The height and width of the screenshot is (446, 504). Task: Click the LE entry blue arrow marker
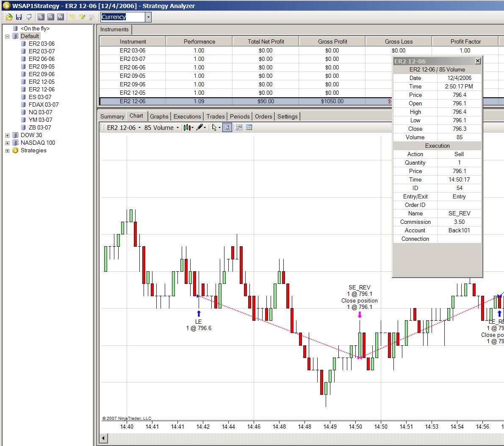point(199,314)
